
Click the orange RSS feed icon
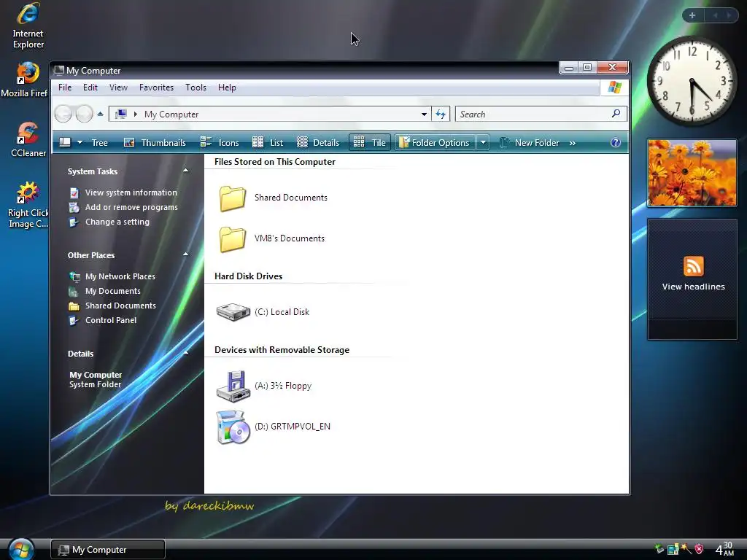[693, 265]
